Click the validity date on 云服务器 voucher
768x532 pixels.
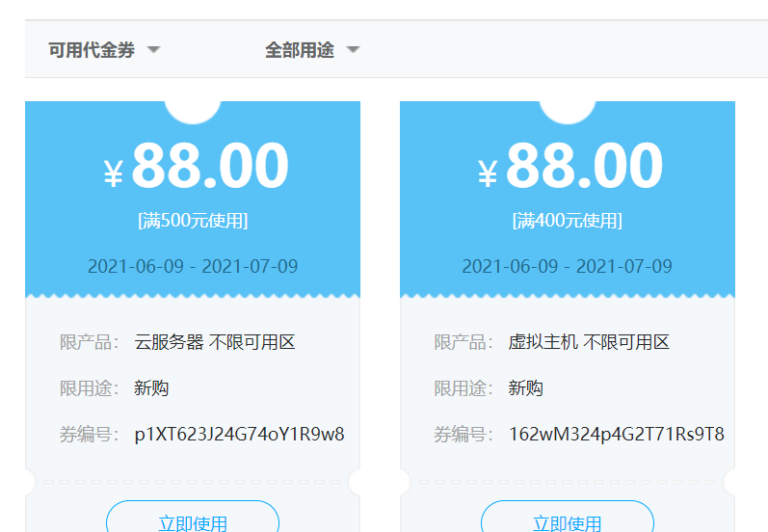(x=193, y=267)
